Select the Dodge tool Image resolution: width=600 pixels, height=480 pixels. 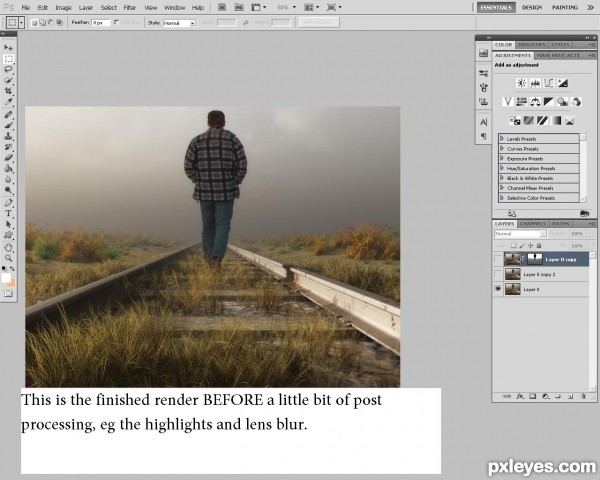(8, 189)
